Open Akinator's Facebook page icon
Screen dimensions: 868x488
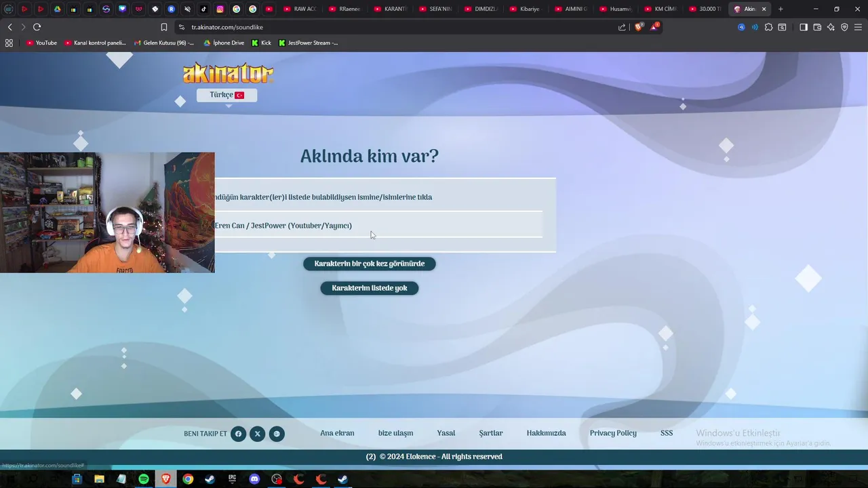238,434
